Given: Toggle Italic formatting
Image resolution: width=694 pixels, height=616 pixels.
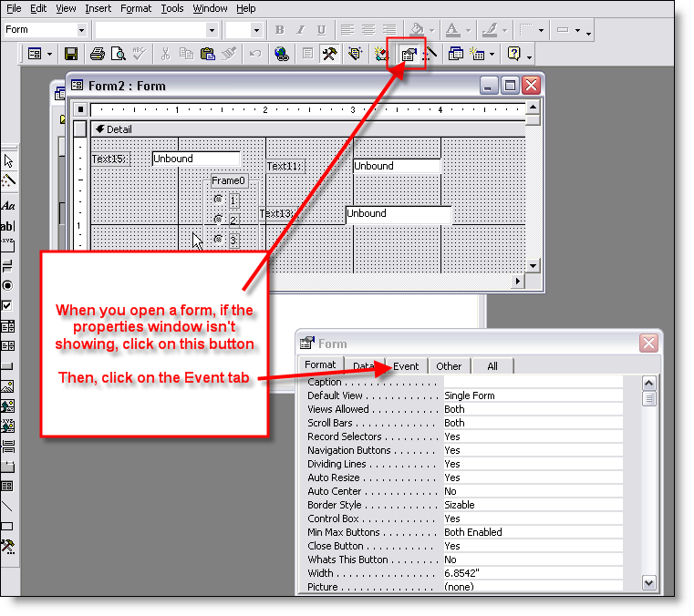Looking at the screenshot, I should click(301, 30).
